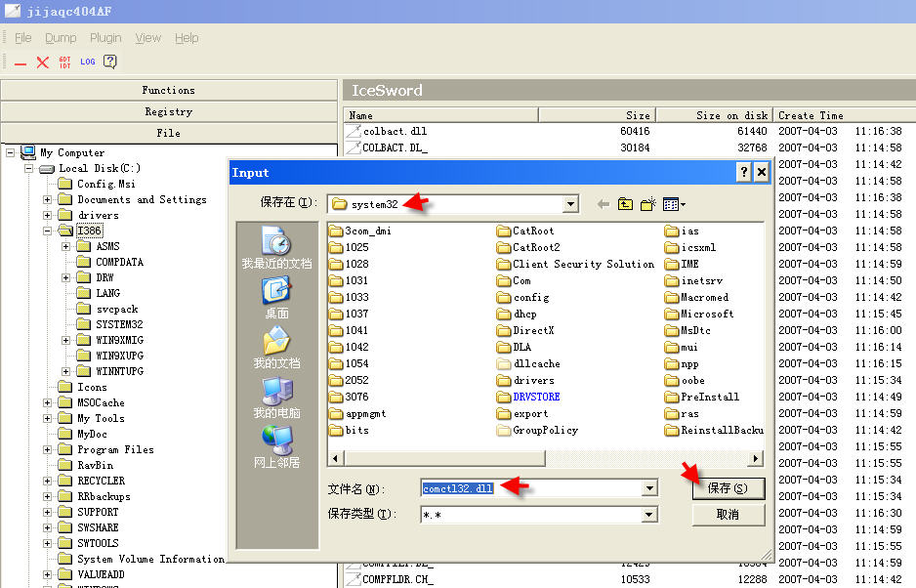The image size is (916, 588).
Task: Select the PreInstall folder
Action: pyautogui.click(x=701, y=397)
